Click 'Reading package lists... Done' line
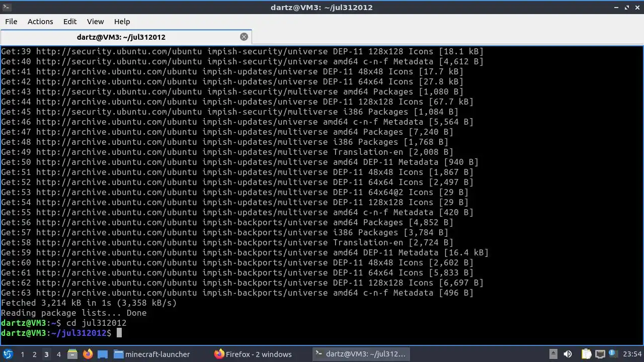644x362 pixels. pos(74,313)
